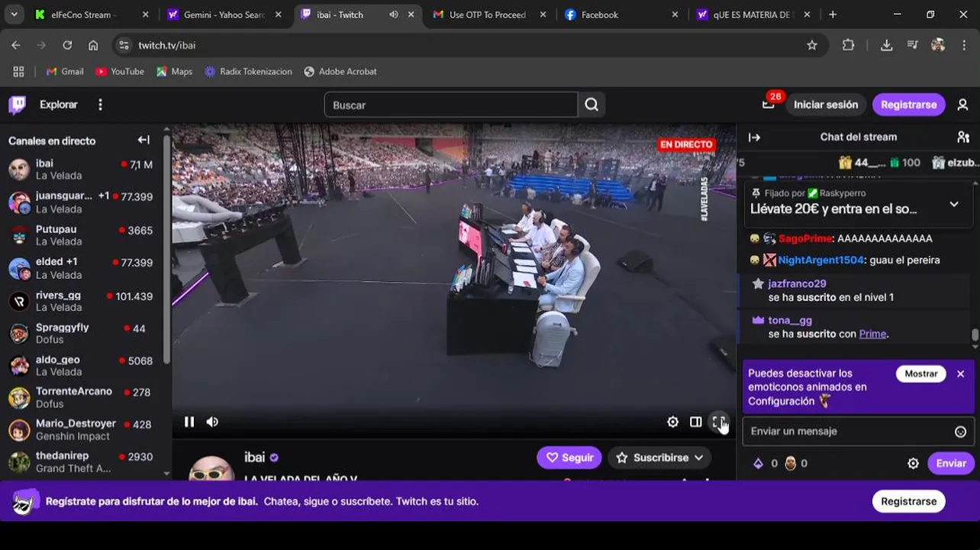
Task: Open the emote picker in chat
Action: point(960,432)
